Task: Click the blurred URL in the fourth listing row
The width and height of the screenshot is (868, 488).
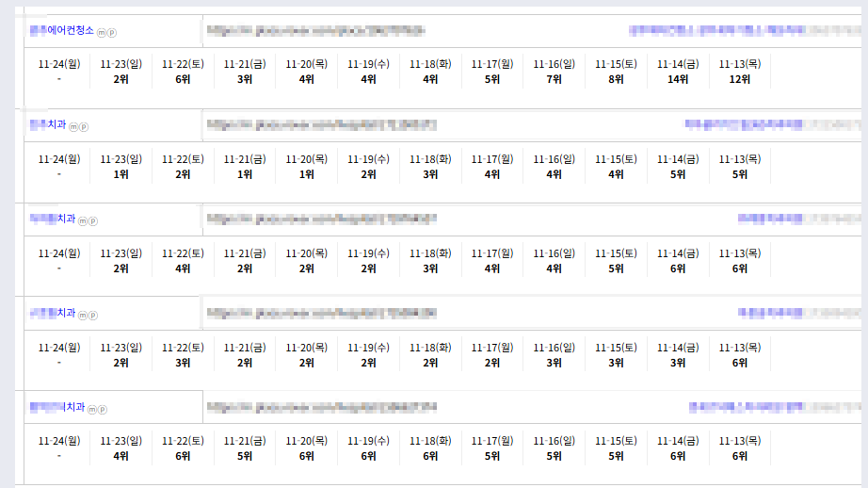Action: [320, 312]
